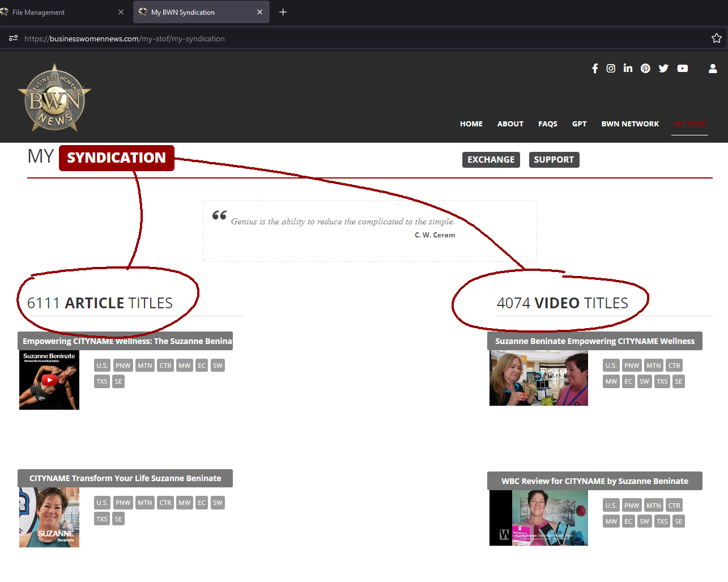Go to HOME in the navigation menu
The width and height of the screenshot is (728, 582).
[x=471, y=124]
